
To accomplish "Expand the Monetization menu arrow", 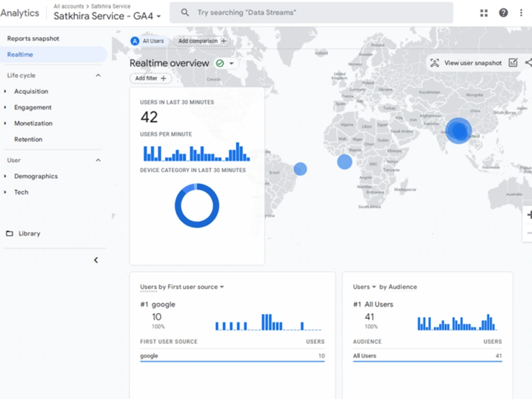I will (x=5, y=123).
